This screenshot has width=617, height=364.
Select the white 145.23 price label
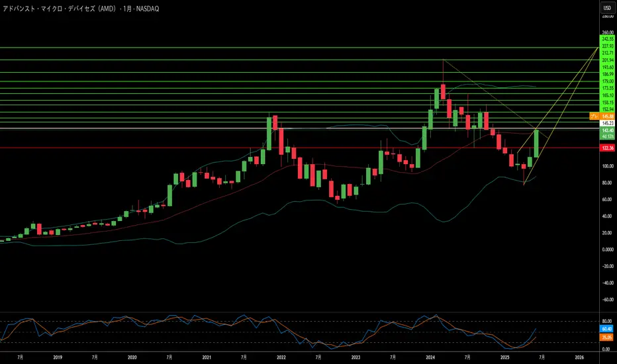click(x=608, y=123)
